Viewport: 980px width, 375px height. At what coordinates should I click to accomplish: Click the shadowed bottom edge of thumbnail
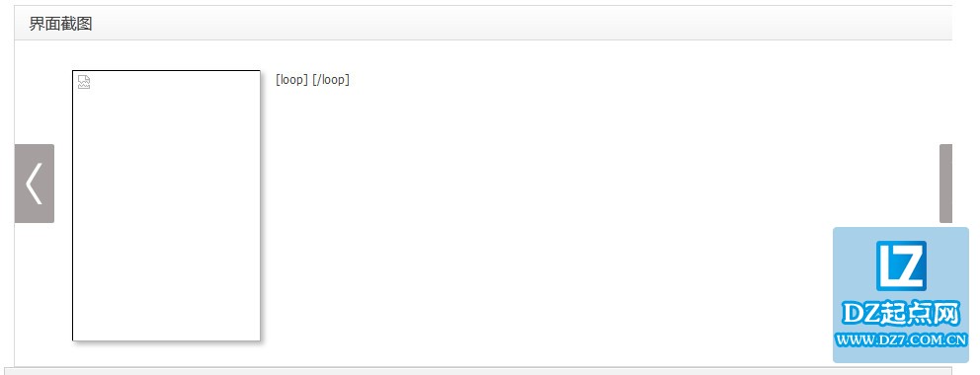(168, 342)
